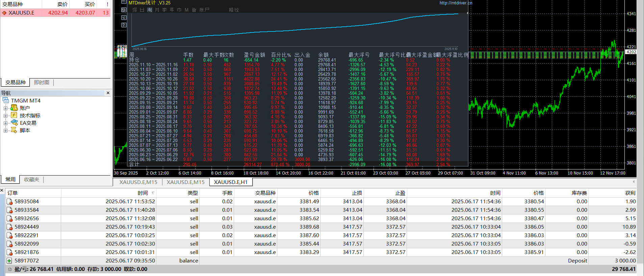Expand the 账户 tree node
The image size is (644, 276).
click(x=5, y=108)
